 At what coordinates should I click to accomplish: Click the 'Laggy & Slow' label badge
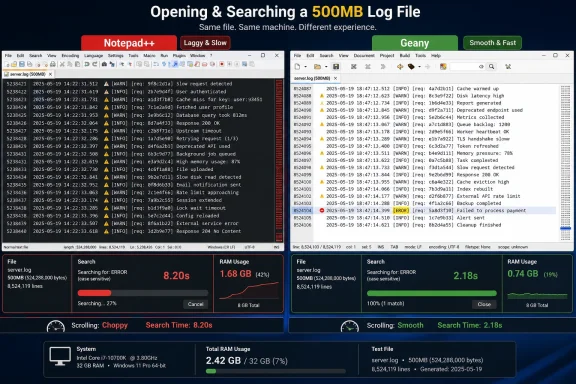coord(205,43)
